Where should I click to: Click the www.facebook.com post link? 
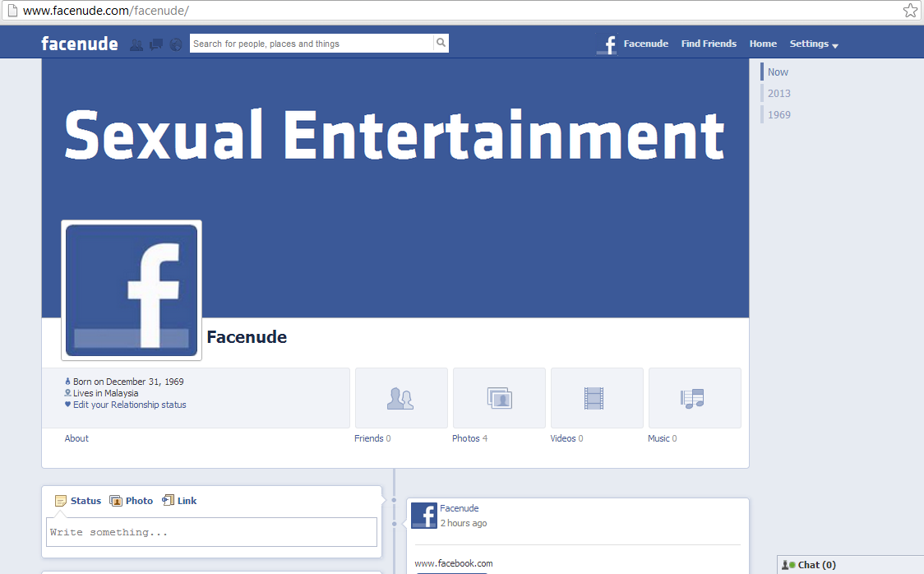(454, 563)
